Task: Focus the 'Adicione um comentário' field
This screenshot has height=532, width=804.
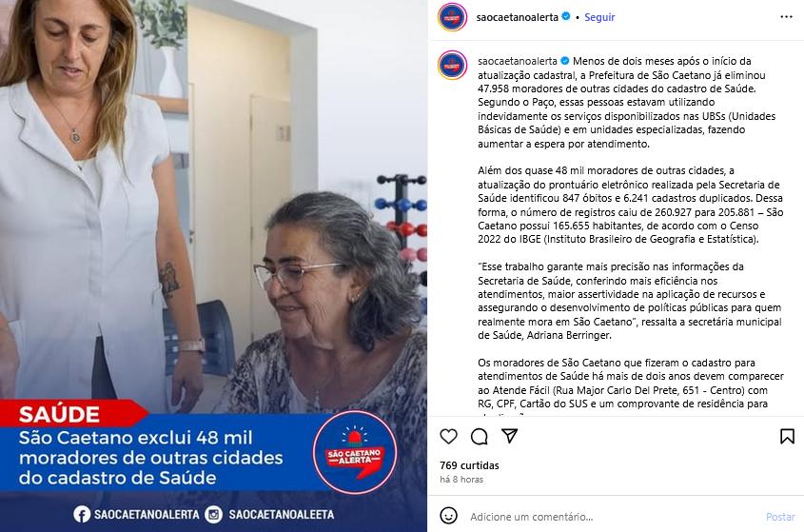Action: (614, 517)
